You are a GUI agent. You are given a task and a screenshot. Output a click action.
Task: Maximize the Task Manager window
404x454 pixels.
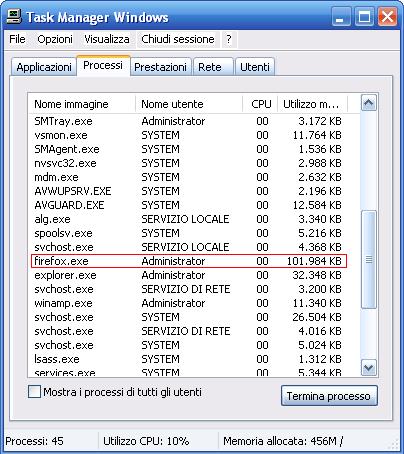[x=364, y=17]
